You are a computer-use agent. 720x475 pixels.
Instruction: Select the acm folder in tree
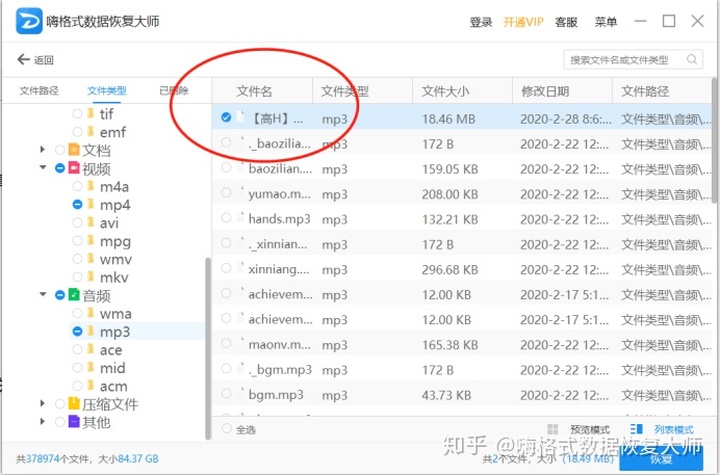pos(113,386)
